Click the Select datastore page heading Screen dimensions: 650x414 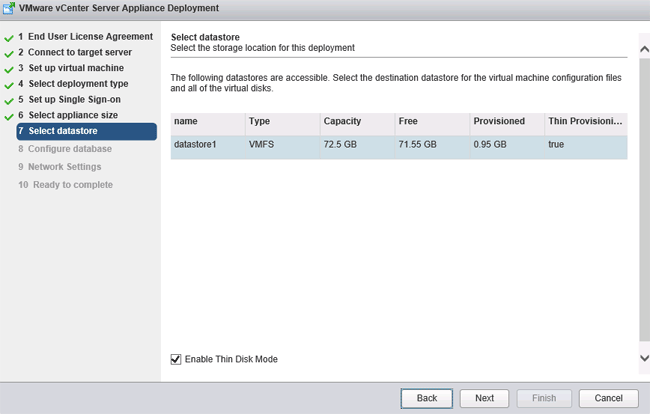(205, 37)
